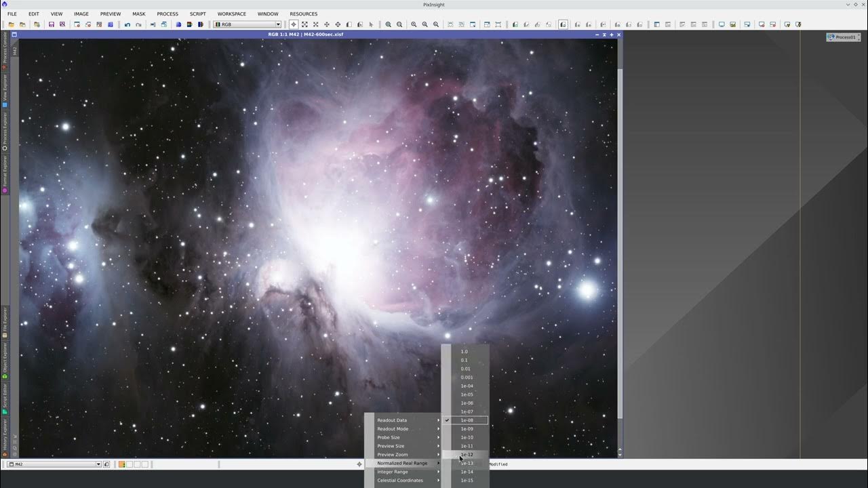Select the checked 1e-08 range option

[x=465, y=420]
